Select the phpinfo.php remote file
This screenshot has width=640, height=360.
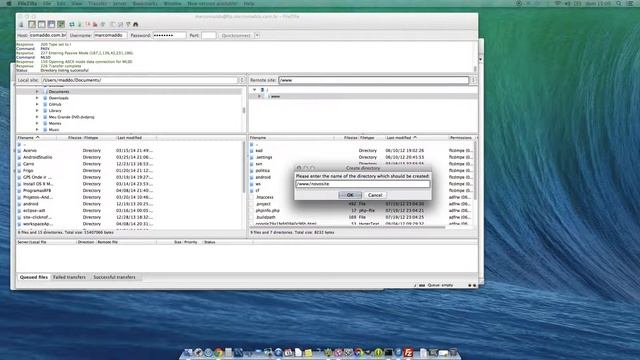(x=361, y=211)
